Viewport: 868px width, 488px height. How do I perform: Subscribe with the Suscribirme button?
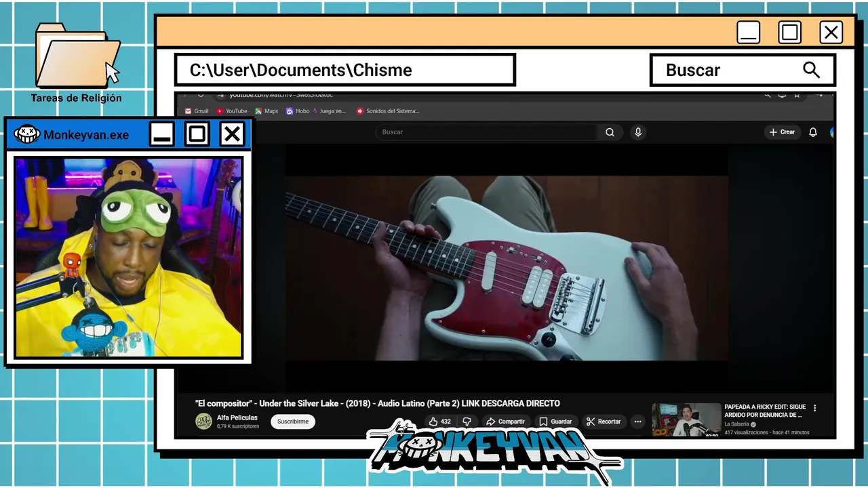click(x=293, y=422)
